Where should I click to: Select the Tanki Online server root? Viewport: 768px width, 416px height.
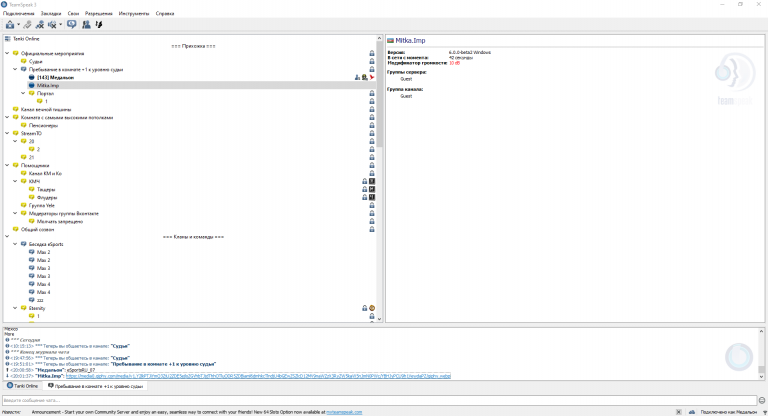pyautogui.click(x=26, y=38)
